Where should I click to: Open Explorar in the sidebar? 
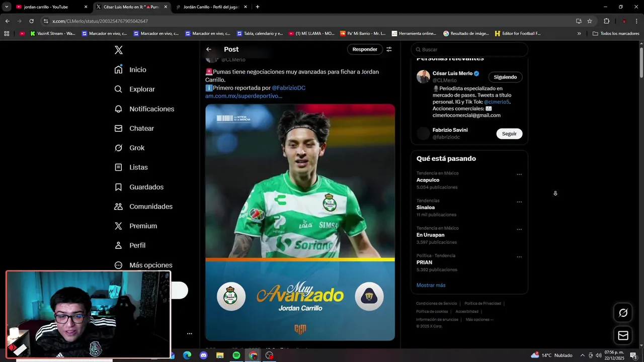click(x=134, y=89)
